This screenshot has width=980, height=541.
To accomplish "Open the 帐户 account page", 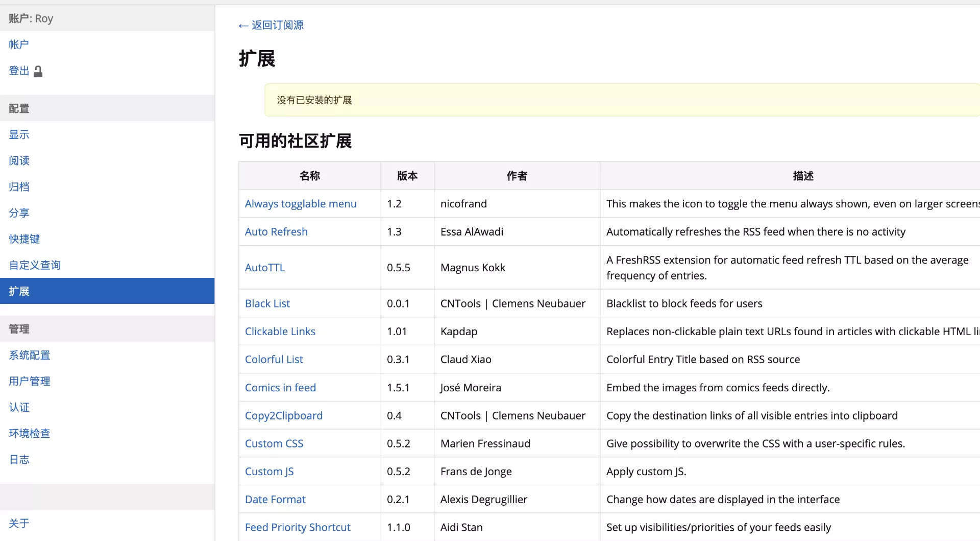I will (19, 44).
